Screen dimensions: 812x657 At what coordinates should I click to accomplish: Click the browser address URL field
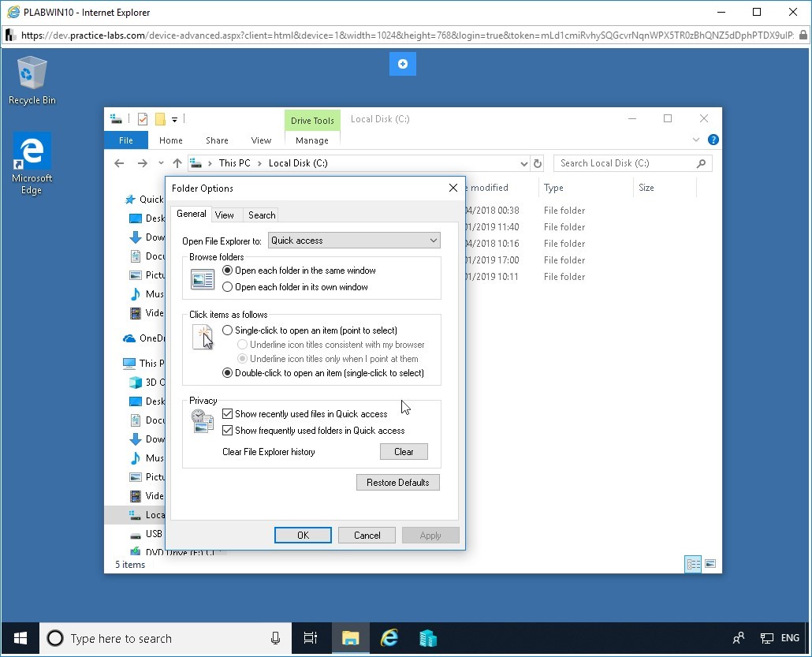click(x=407, y=35)
